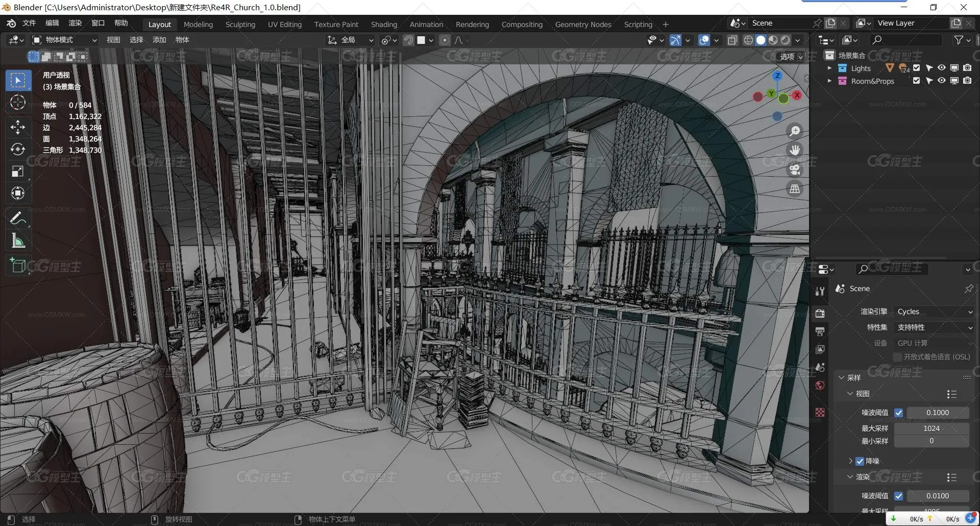Pick the Measure ruler tool
Screen dimensions: 980x526
pyautogui.click(x=18, y=241)
